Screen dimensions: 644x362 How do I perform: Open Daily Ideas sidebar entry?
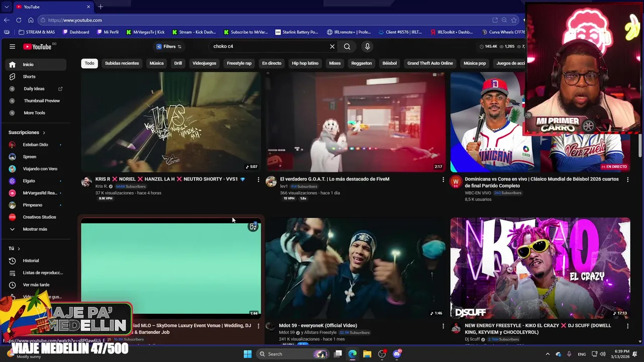point(36,88)
